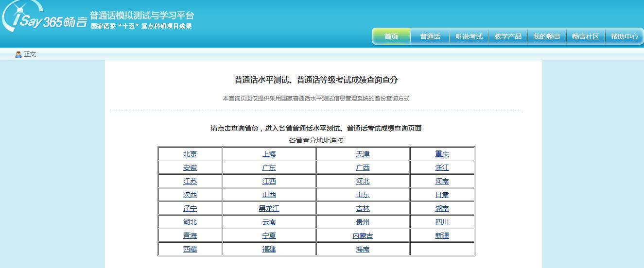Click the 正文 breadcrumb text
The width and height of the screenshot is (644, 268).
30,54
